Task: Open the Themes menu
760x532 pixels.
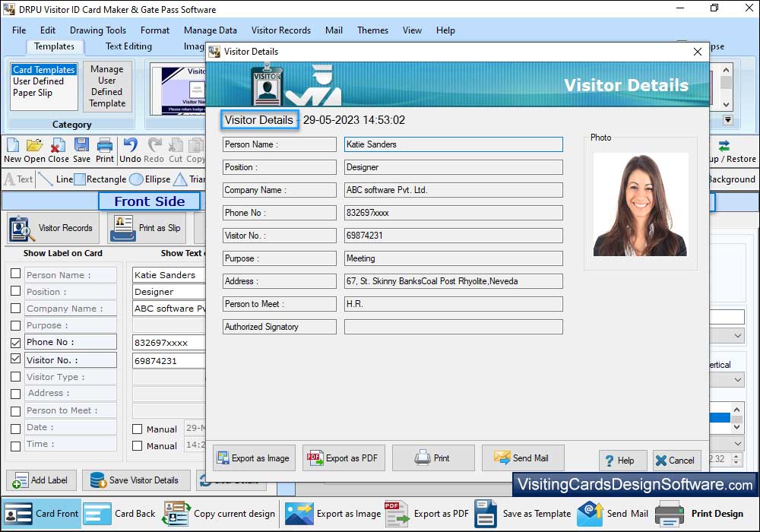Action: 372,30
